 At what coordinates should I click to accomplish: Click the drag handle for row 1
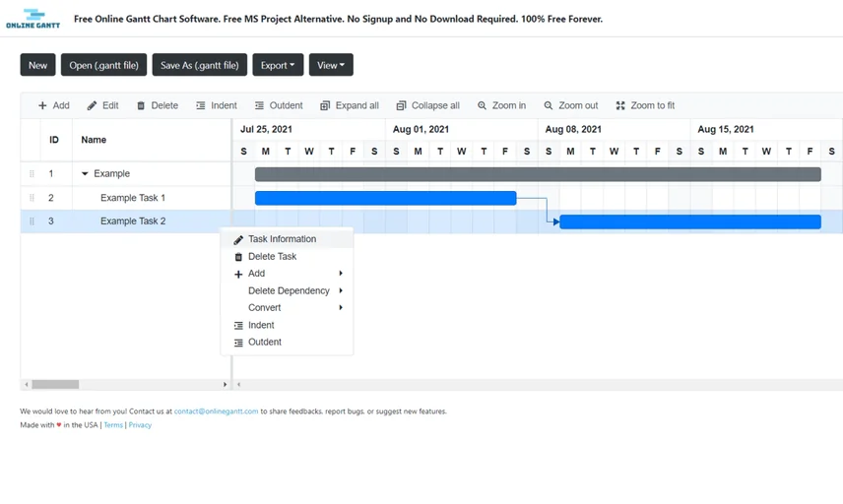[x=32, y=173]
